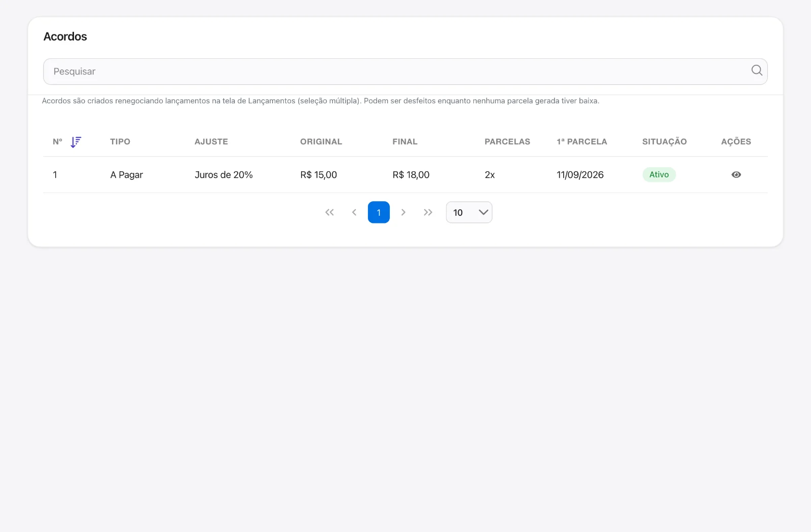811x532 pixels.
Task: Toggle the Nº column sort icon
Action: [x=76, y=142]
